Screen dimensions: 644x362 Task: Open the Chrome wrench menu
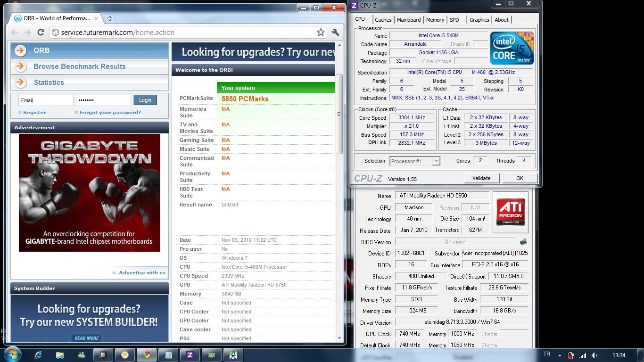[335, 32]
